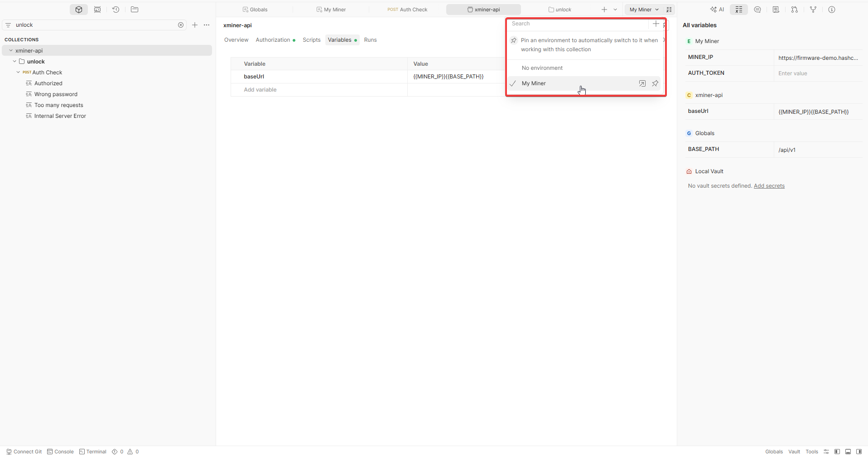
Task: Open the My Miner environment selector dropdown
Action: (x=644, y=10)
